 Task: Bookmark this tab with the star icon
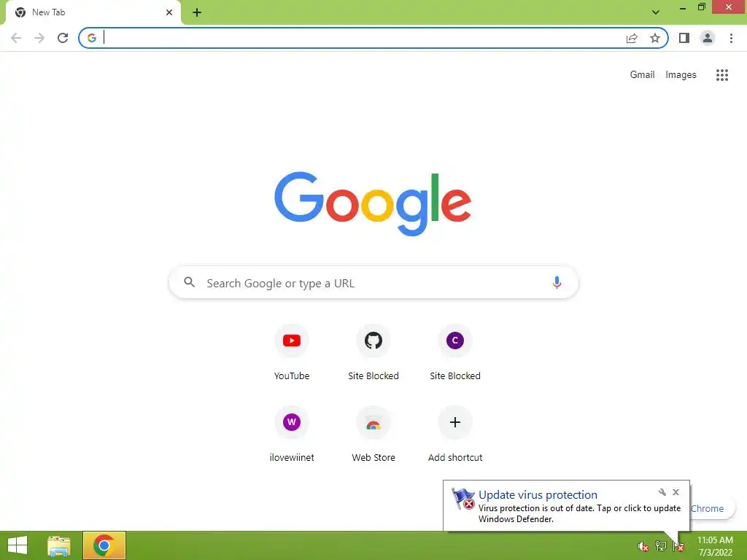tap(655, 38)
